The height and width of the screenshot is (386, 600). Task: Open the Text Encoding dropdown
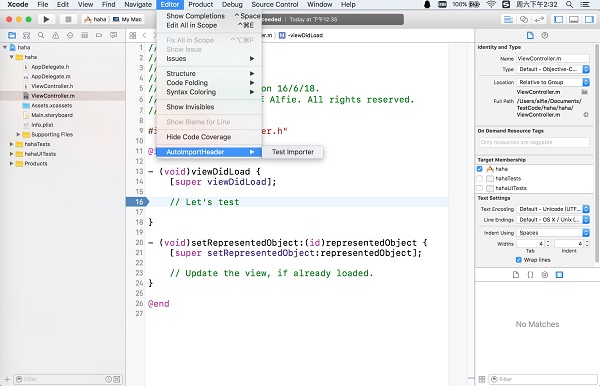coord(553,209)
